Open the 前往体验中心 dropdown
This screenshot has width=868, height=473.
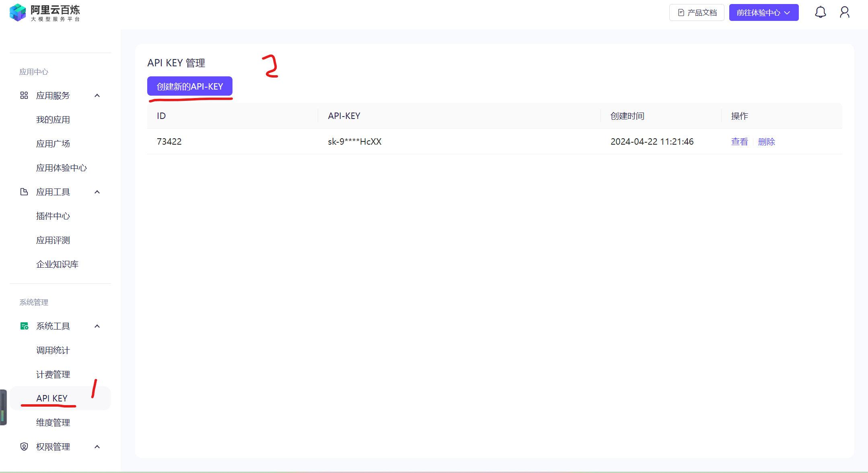point(763,13)
